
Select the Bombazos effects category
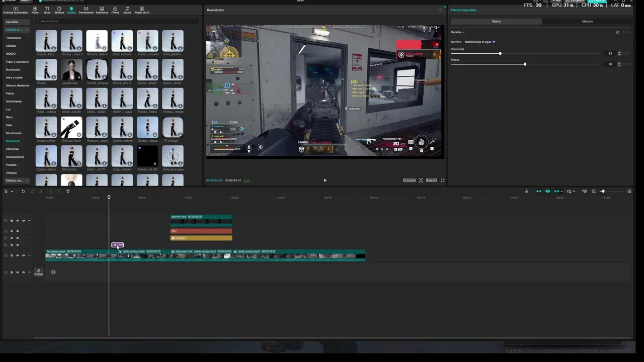[x=13, y=69]
